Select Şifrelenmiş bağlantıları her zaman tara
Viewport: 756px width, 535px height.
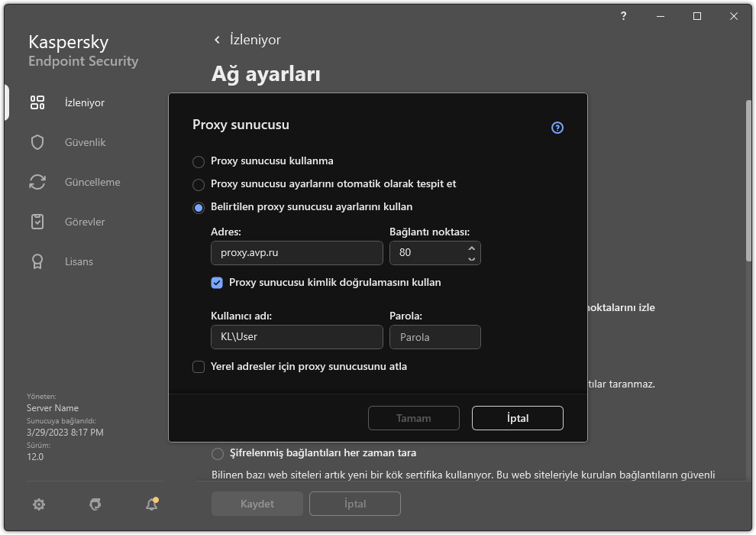coord(217,452)
